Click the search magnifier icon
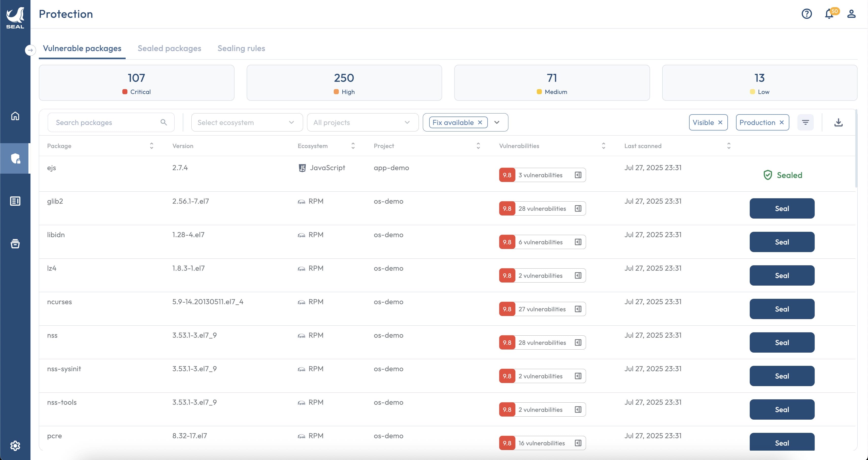Image resolution: width=868 pixels, height=460 pixels. coord(164,122)
